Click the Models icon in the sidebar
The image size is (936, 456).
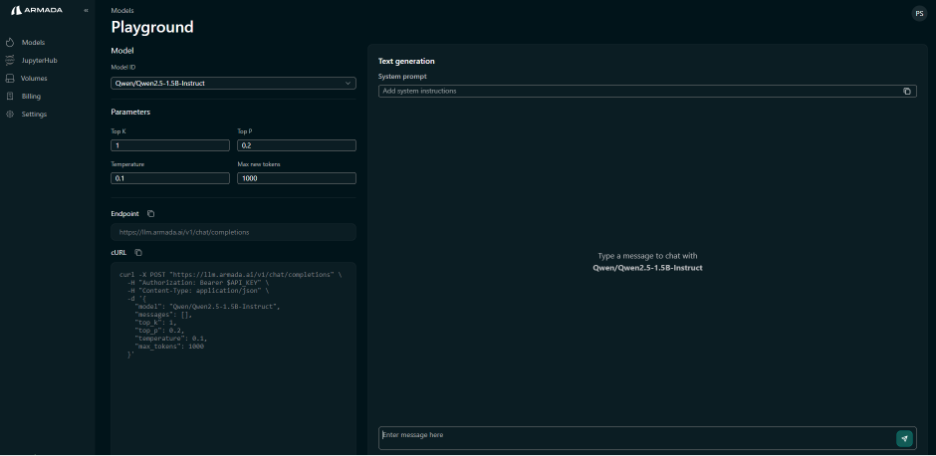coord(10,42)
